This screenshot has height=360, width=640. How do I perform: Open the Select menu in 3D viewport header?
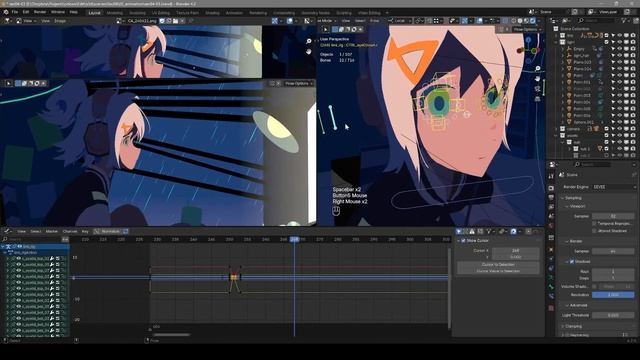click(x=360, y=20)
